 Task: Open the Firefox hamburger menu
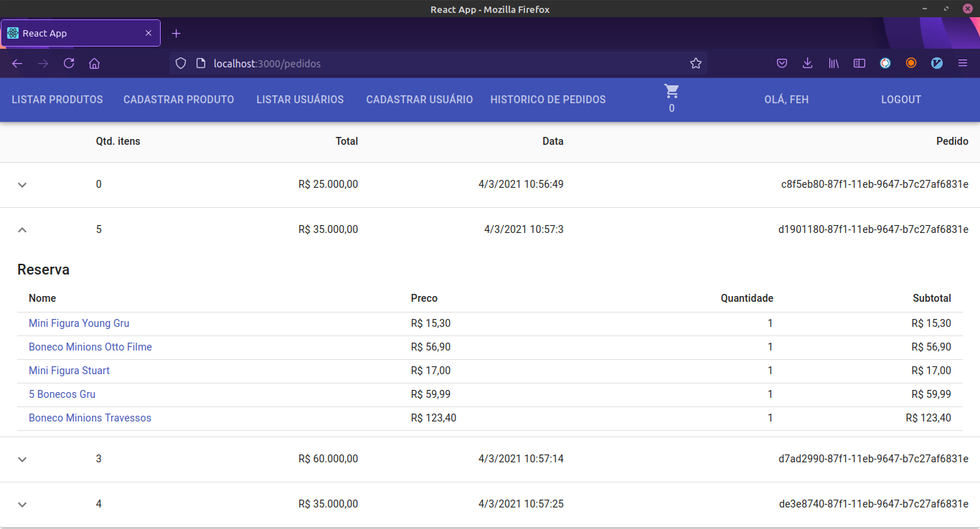pyautogui.click(x=963, y=63)
